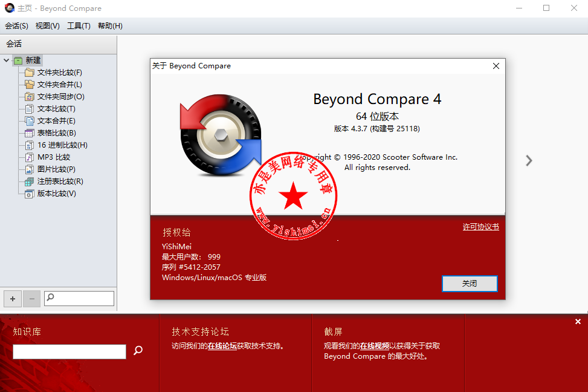Open the 会话(S) menu
This screenshot has height=392, width=588.
(16, 26)
